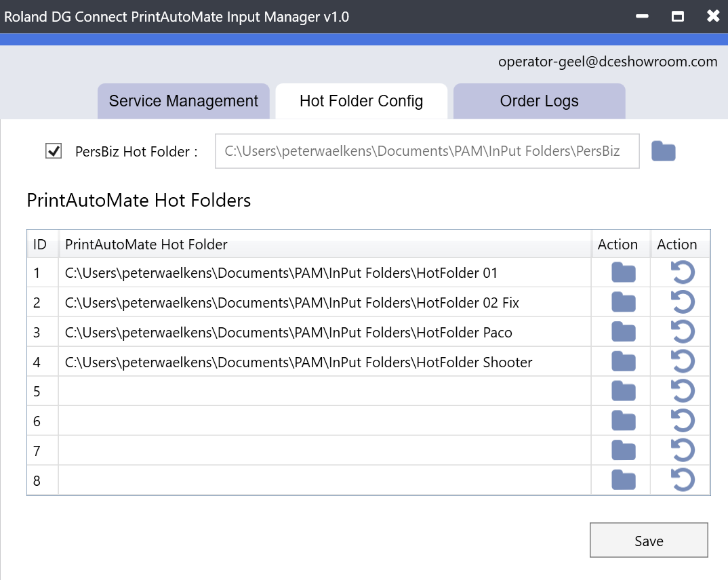Viewport: 728px width, 580px height.
Task: Select the HotFolder 02 Fix path cell
Action: click(x=325, y=302)
